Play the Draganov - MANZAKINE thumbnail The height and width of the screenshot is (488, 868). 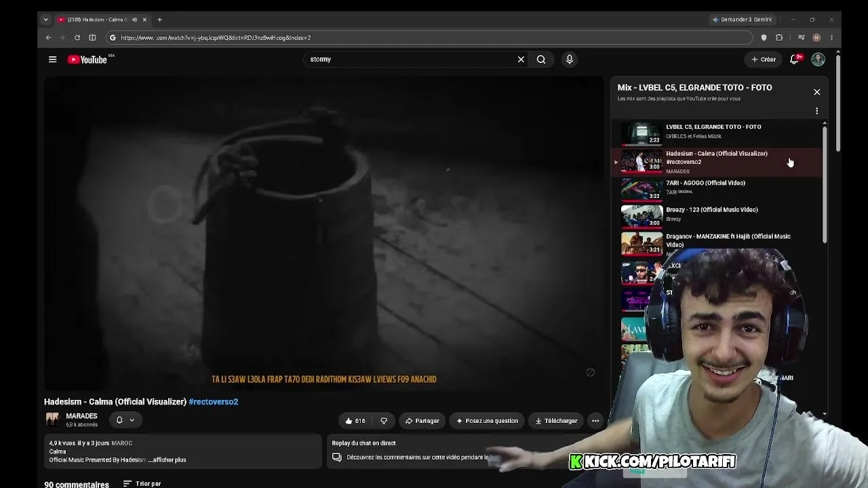pos(642,243)
